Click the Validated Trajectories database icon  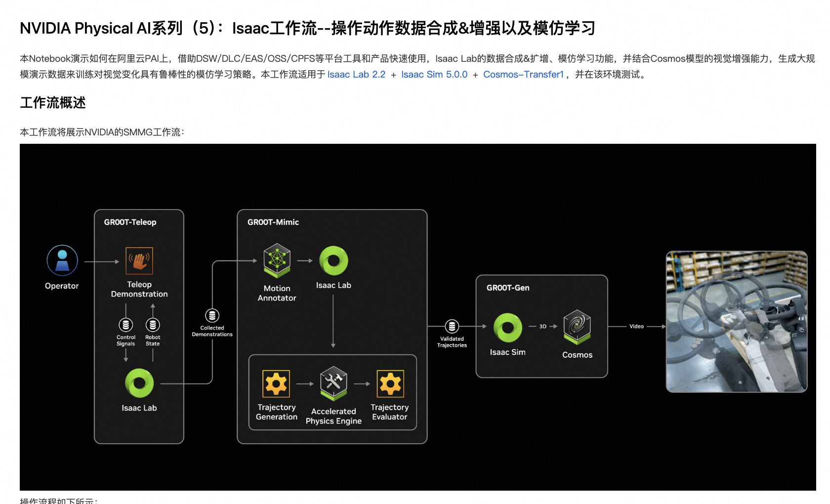[x=452, y=326]
